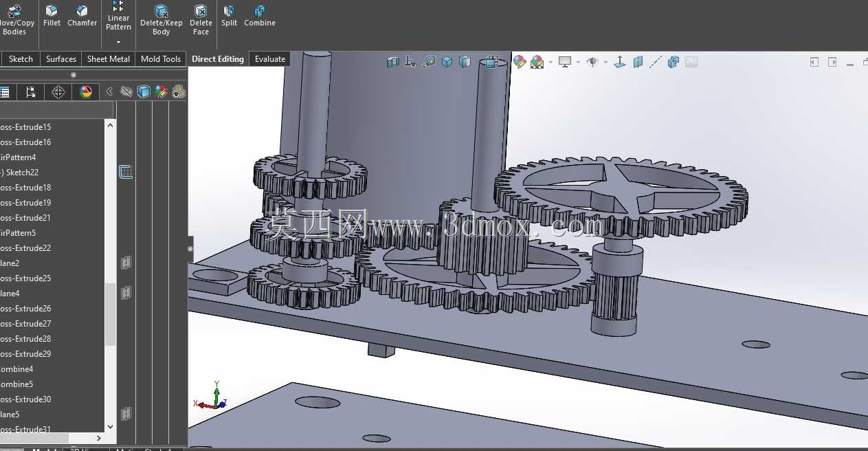
Task: Toggle Plane5 visibility icon in display pane
Action: coord(126,414)
